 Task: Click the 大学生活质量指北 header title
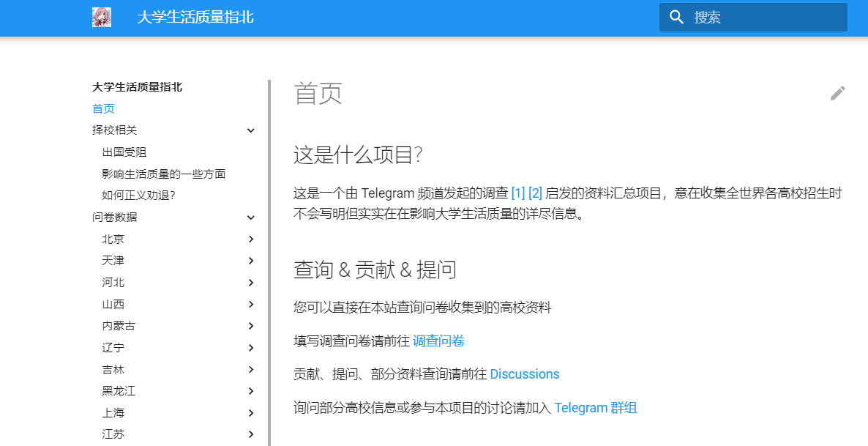195,18
